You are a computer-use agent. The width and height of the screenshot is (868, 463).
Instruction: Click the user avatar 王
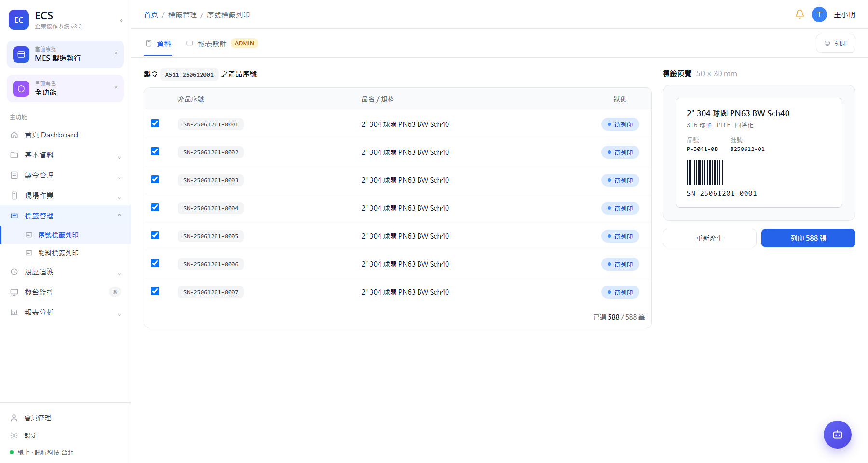coord(819,14)
